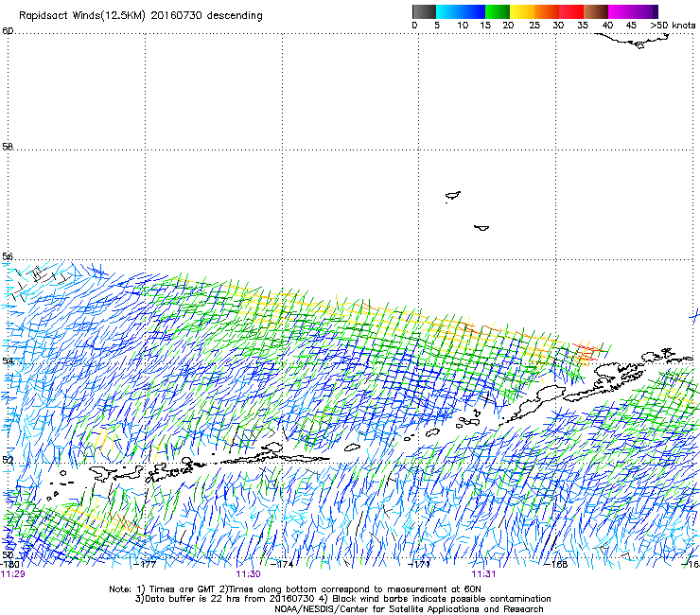Click the yellow 20-25 knots legend segment
This screenshot has width=700, height=615.
click(x=522, y=11)
